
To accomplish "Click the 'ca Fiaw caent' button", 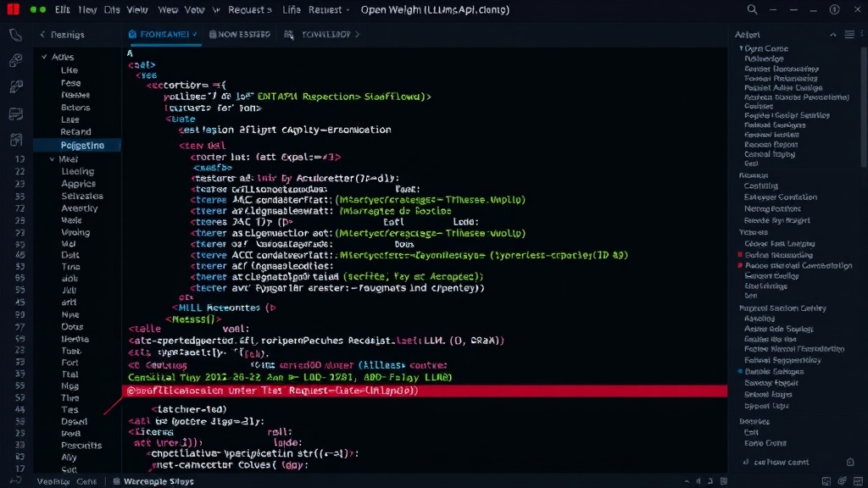I will (781, 462).
